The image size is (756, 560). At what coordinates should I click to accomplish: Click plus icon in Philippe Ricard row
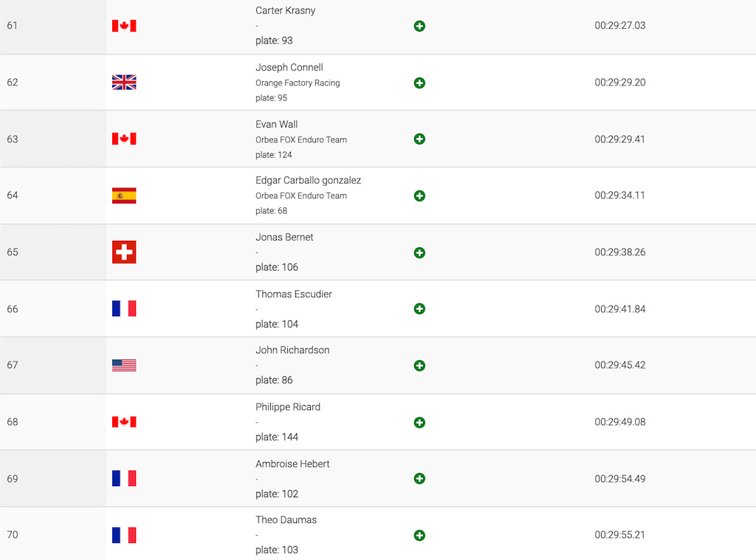[419, 422]
